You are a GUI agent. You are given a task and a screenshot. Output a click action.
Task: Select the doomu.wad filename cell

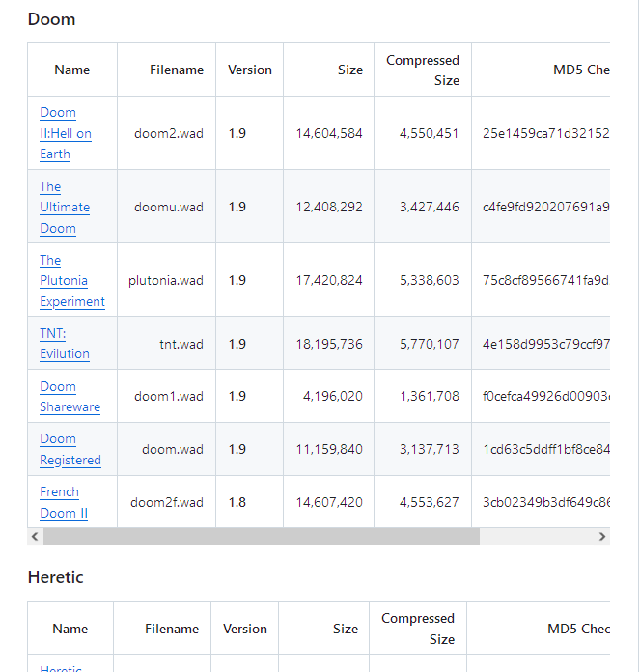169,207
